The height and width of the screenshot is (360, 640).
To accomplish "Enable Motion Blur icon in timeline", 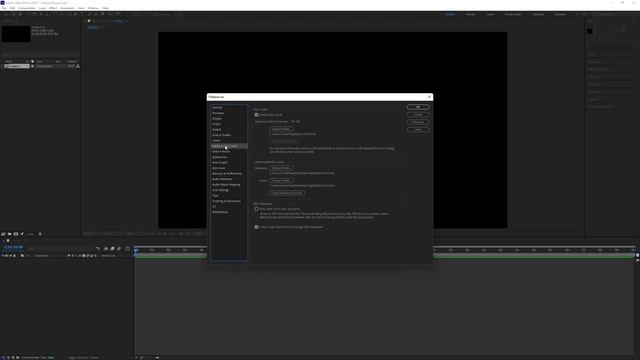I will [119, 248].
